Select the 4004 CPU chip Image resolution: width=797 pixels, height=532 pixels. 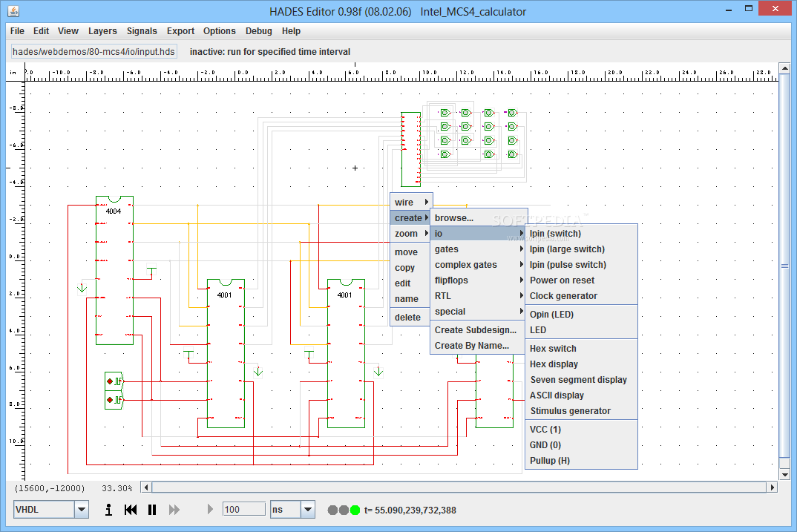(114, 270)
